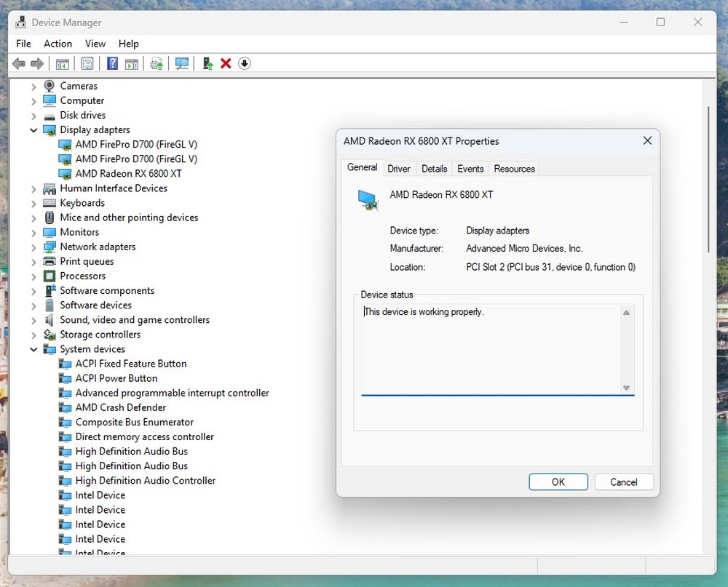Viewport: 728px width, 587px height.
Task: Open the View menu
Action: point(95,44)
